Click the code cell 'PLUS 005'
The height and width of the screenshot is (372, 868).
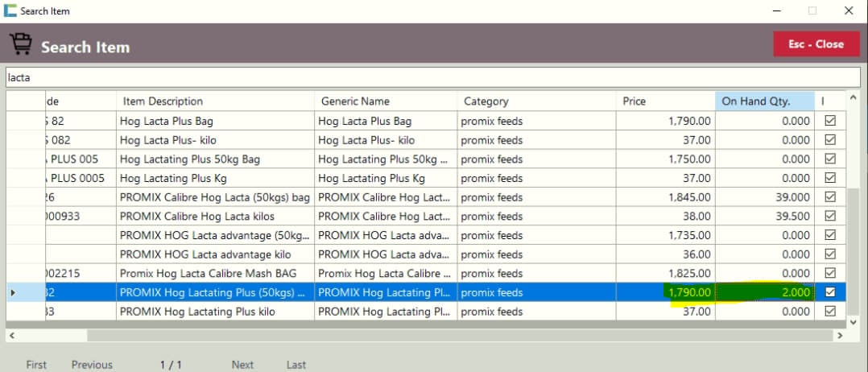pyautogui.click(x=81, y=159)
